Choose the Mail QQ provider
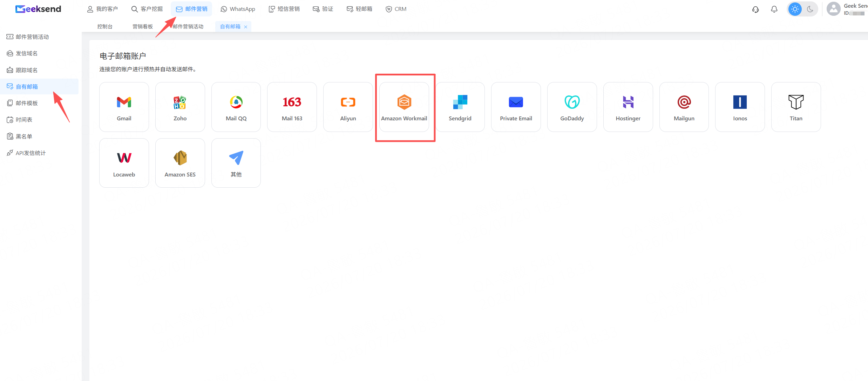The width and height of the screenshot is (868, 381). [236, 107]
